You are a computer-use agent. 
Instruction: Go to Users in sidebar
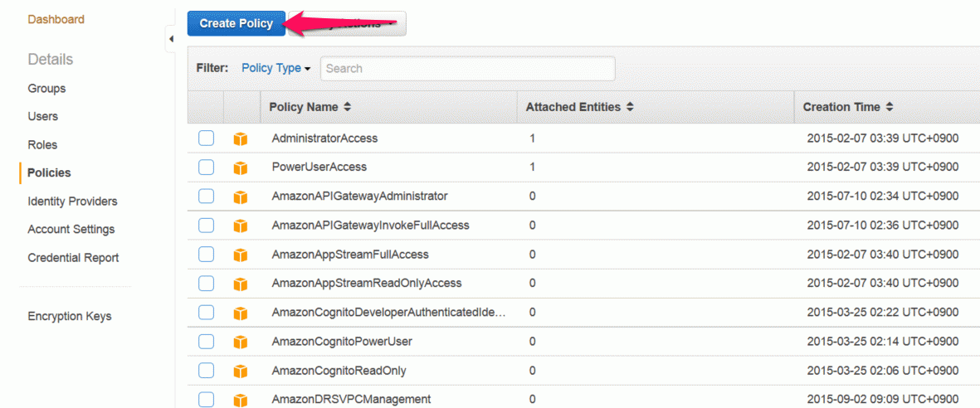[43, 116]
